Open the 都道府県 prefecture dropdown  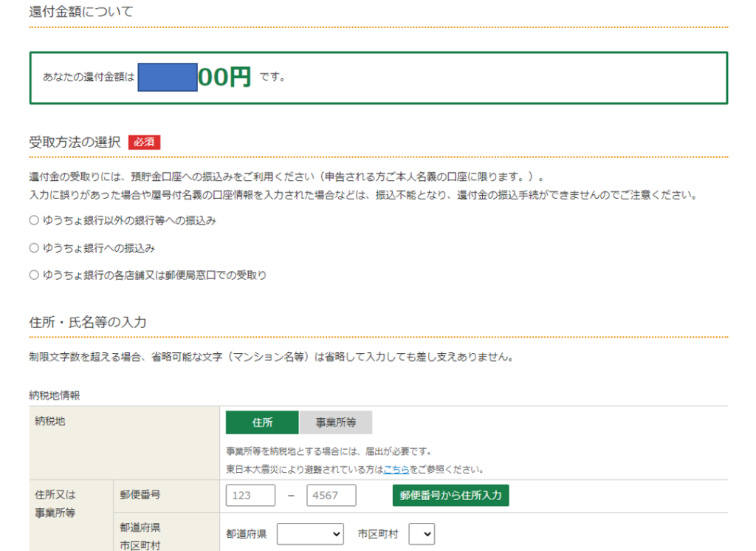click(x=310, y=533)
